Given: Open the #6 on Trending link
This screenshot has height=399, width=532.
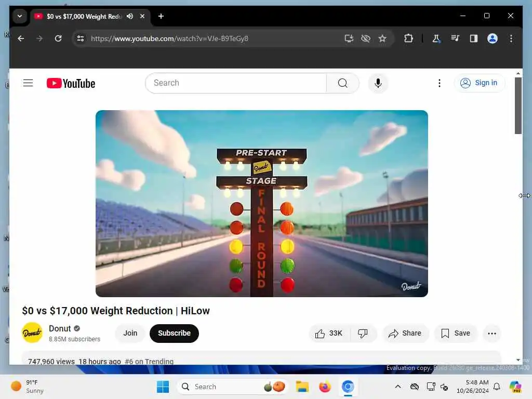Looking at the screenshot, I should (x=149, y=362).
